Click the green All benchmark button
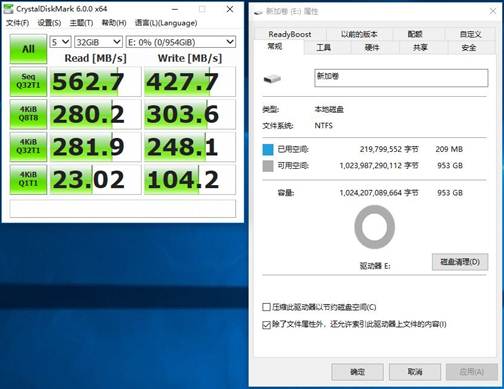Viewport: 504px width, 389px height. coord(28,49)
